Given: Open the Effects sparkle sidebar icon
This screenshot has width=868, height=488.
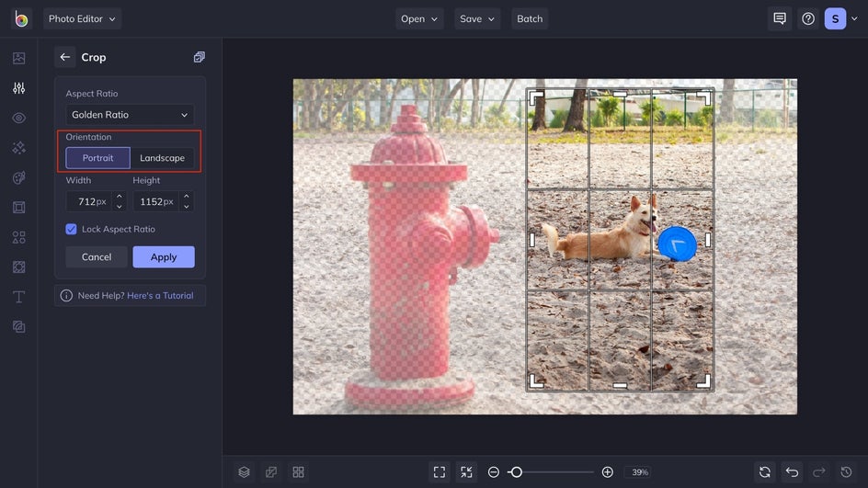Looking at the screenshot, I should (x=18, y=148).
